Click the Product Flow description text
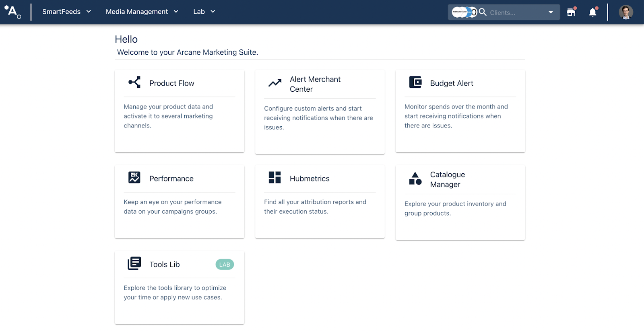This screenshot has height=333, width=644. (168, 116)
